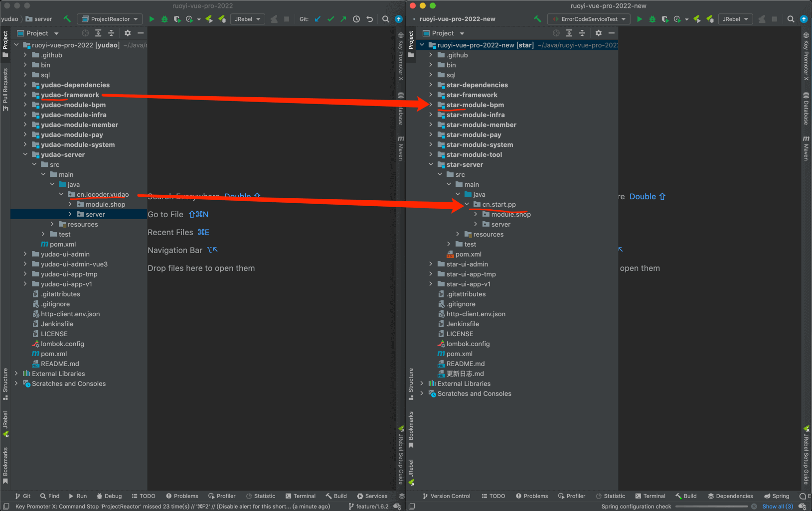
Task: Open the Terminal tab in left window
Action: click(x=301, y=496)
